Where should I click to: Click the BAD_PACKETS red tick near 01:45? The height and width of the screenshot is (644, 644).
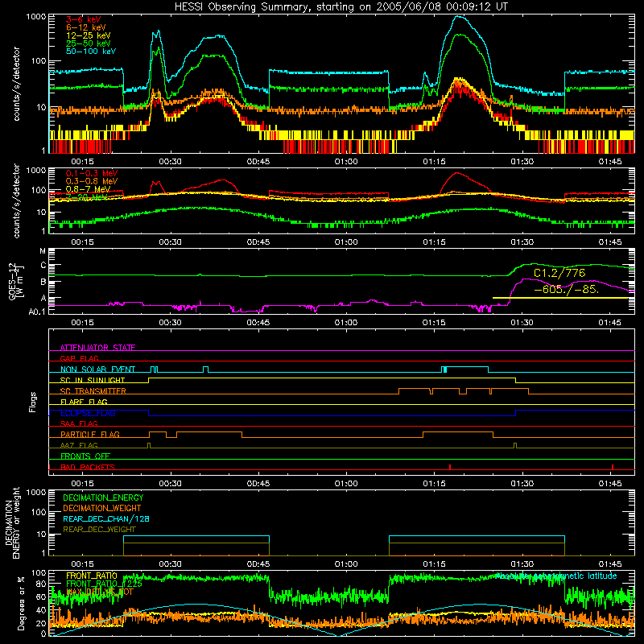pos(613,467)
